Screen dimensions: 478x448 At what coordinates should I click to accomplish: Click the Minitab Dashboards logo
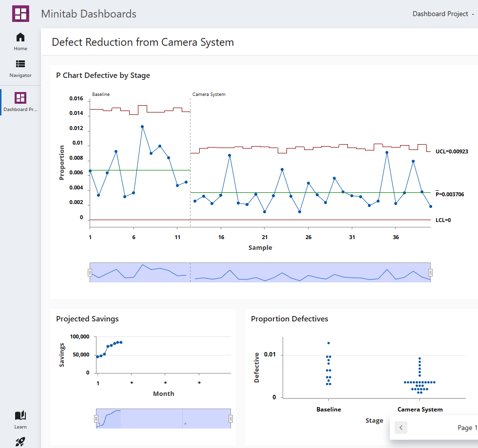(x=88, y=14)
